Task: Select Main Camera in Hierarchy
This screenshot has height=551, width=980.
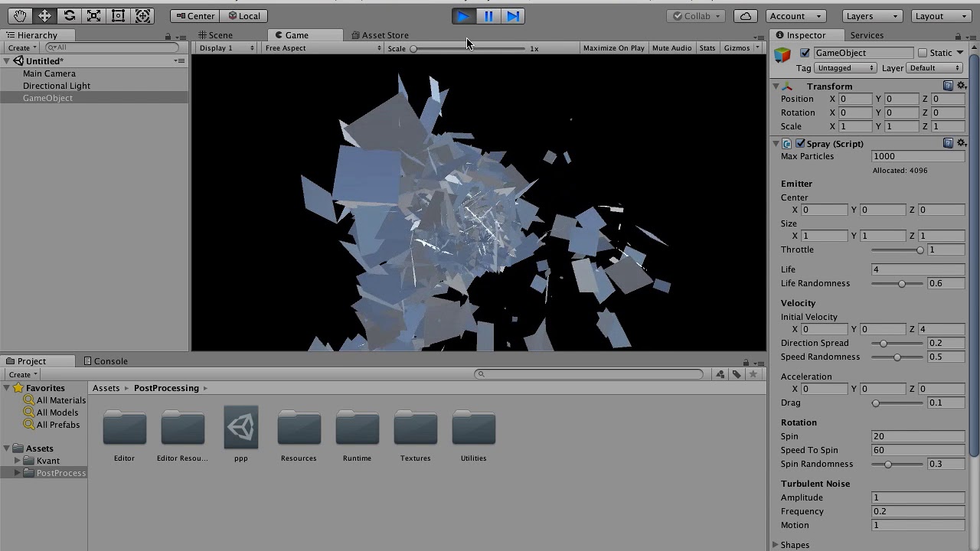Action: tap(49, 73)
